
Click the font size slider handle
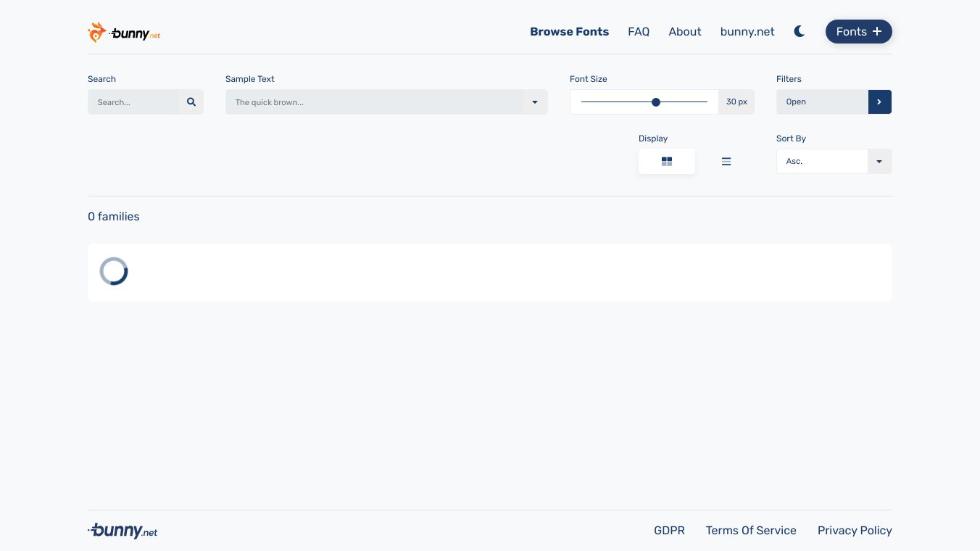coord(656,102)
